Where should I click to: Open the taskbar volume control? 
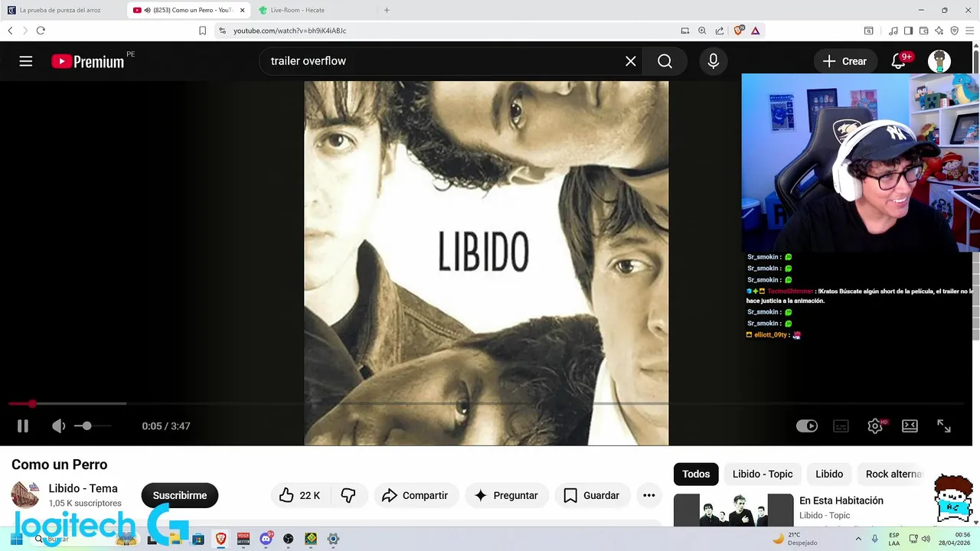tap(926, 539)
